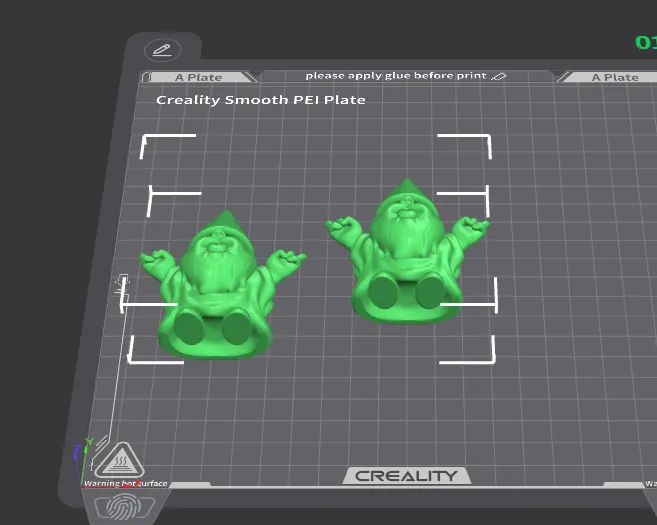Click the 'Warning hot surface' text
This screenshot has height=525, width=657.
[125, 484]
